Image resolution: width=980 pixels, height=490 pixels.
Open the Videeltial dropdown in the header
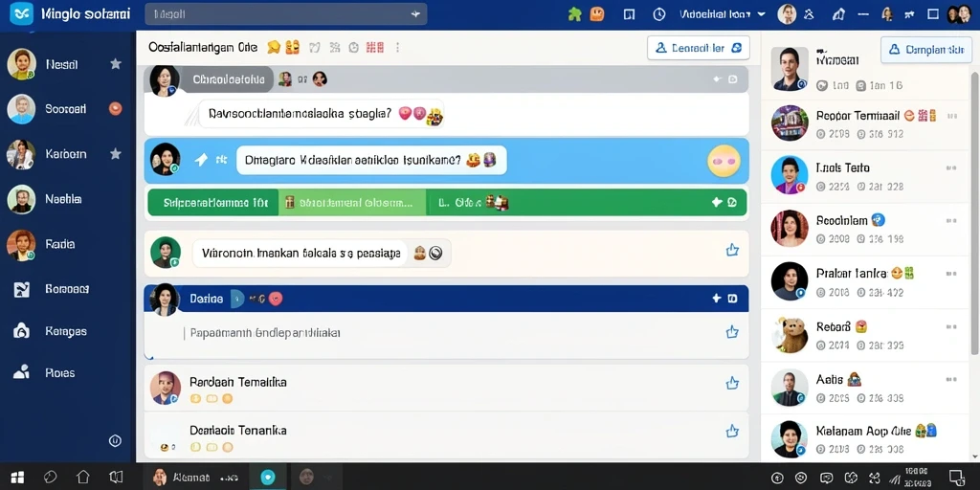722,13
